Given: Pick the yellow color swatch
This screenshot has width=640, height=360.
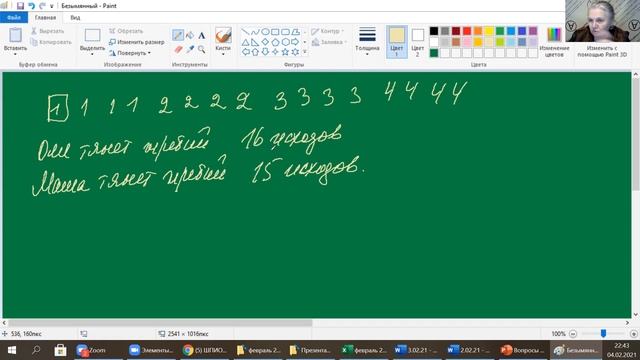Looking at the screenshot, I should point(489,31).
